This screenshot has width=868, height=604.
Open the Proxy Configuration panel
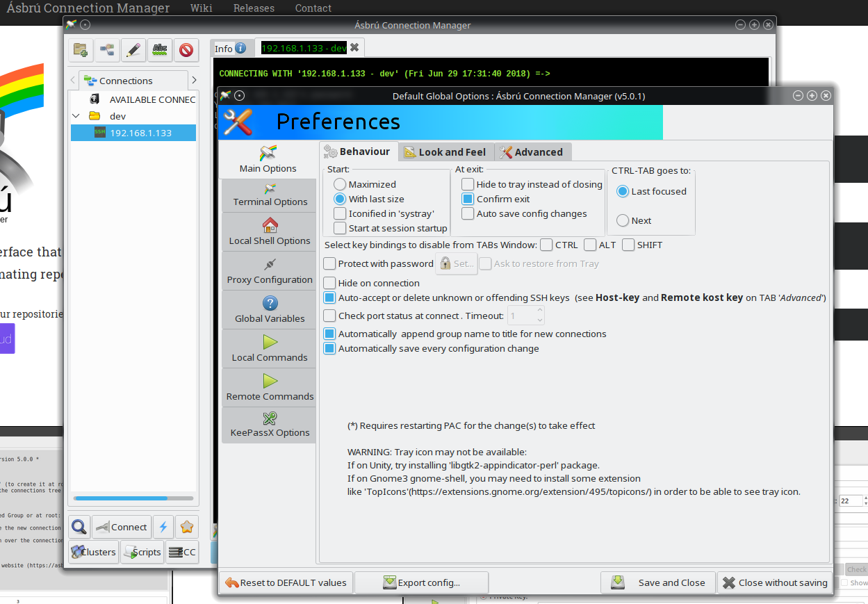(268, 271)
